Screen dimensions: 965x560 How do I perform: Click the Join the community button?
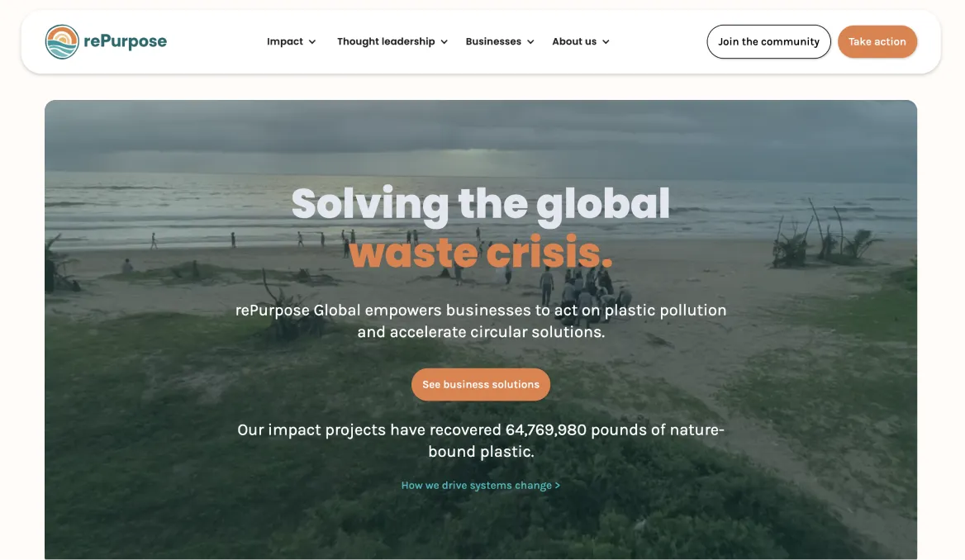point(768,42)
